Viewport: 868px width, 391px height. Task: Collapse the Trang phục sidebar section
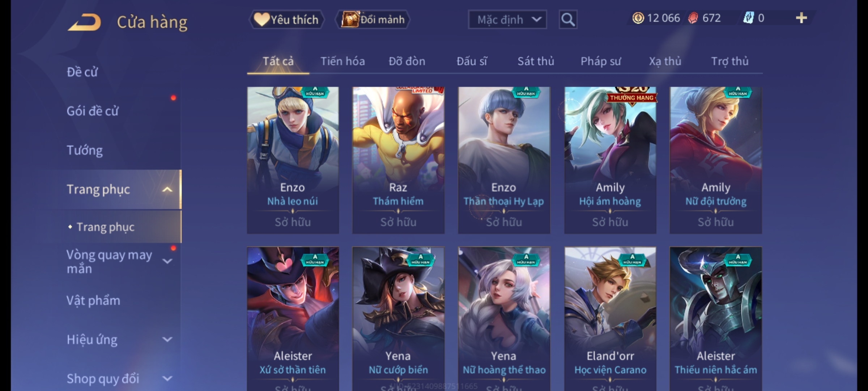click(167, 189)
